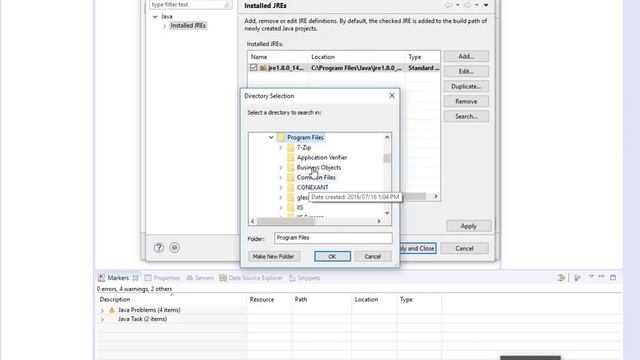Click the Apply button
The width and height of the screenshot is (640, 360).
(469, 226)
